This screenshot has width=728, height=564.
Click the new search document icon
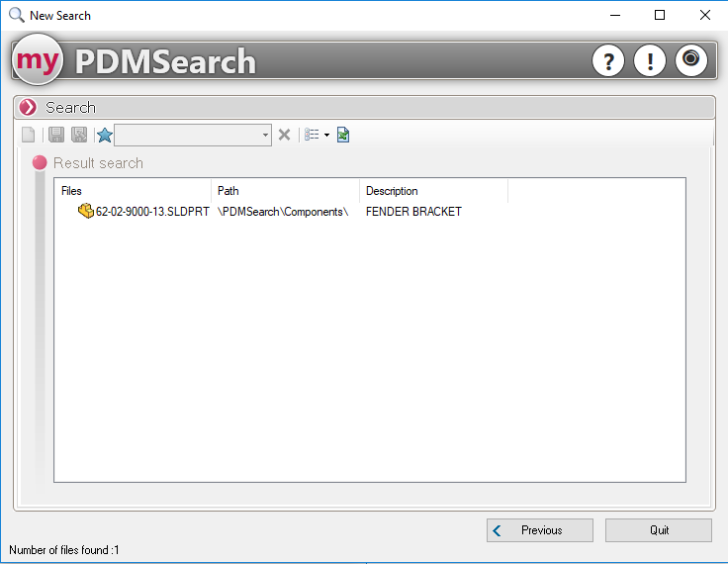click(x=29, y=135)
